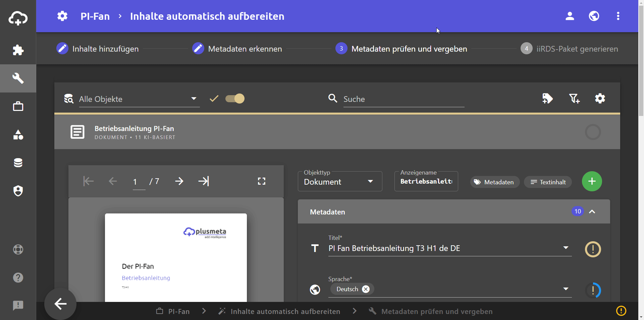644x320 pixels.
Task: Click the green plus add button
Action: (x=592, y=181)
